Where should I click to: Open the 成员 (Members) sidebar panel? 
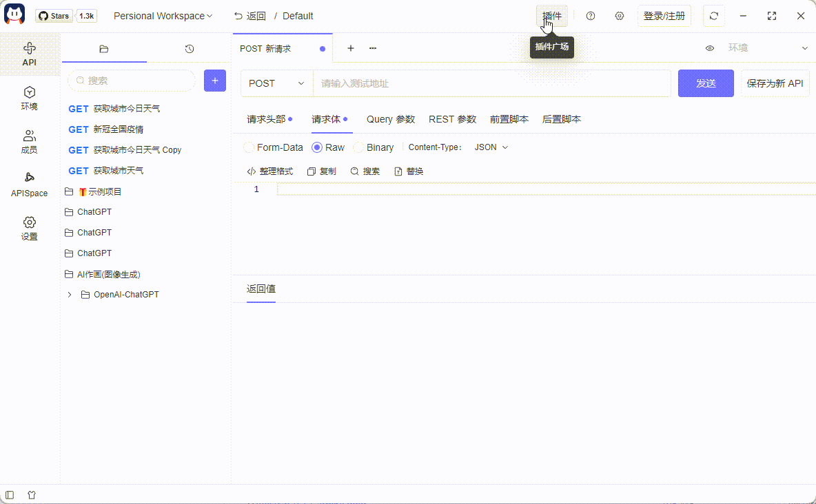[x=29, y=141]
